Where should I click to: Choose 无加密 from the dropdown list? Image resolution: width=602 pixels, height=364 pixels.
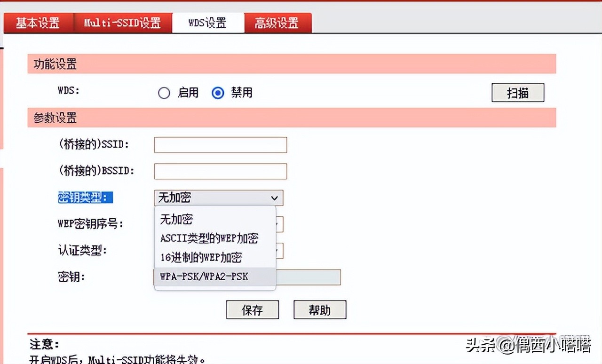[x=176, y=219]
